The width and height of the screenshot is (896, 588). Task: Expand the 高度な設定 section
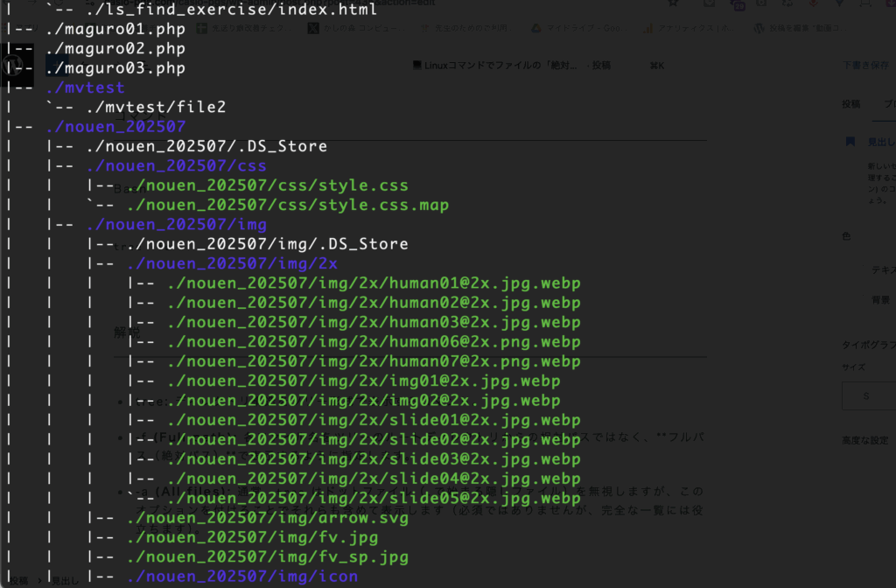(x=866, y=440)
